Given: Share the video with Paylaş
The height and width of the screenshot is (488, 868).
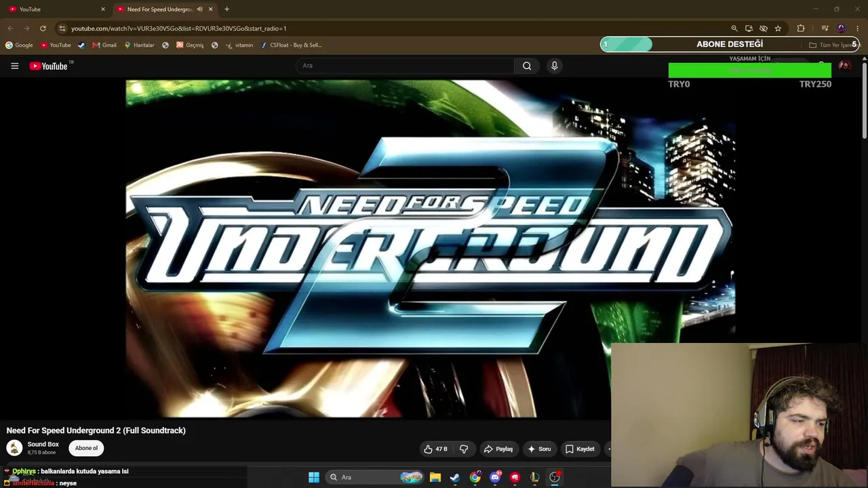Looking at the screenshot, I should (x=498, y=449).
